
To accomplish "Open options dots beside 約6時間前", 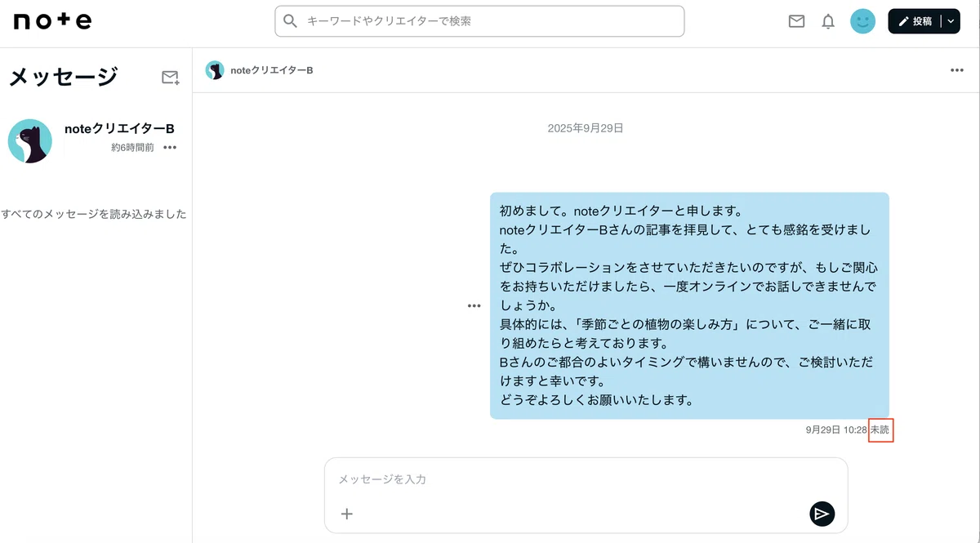I will 170,148.
